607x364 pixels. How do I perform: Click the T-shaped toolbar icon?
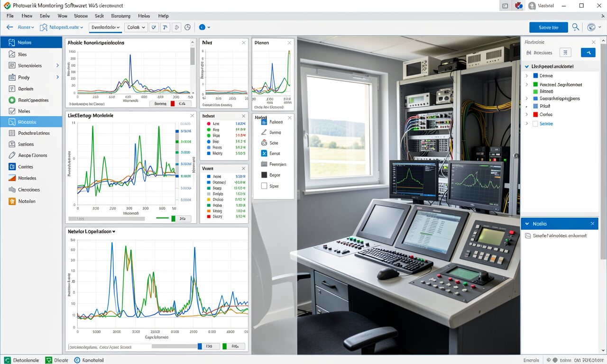[x=165, y=27]
